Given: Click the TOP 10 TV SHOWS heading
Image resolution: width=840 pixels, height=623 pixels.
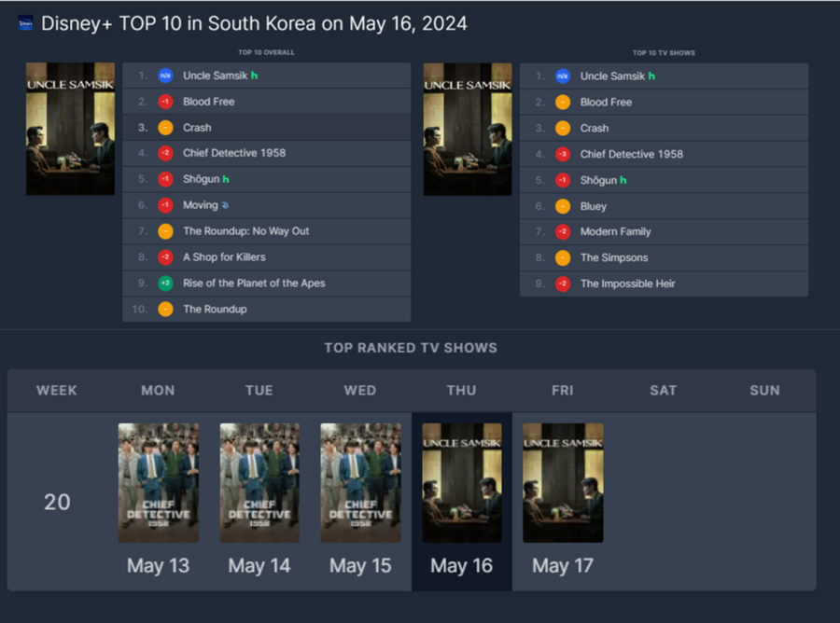Looking at the screenshot, I should 664,53.
